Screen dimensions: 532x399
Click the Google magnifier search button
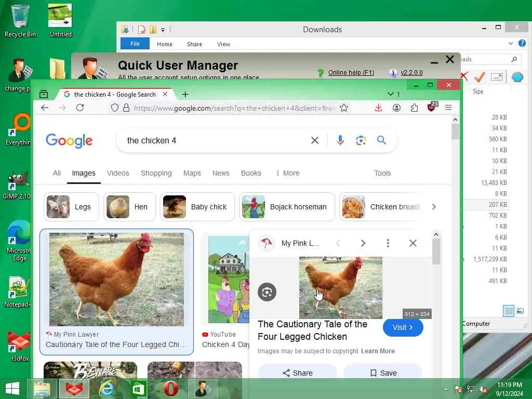coord(381,140)
